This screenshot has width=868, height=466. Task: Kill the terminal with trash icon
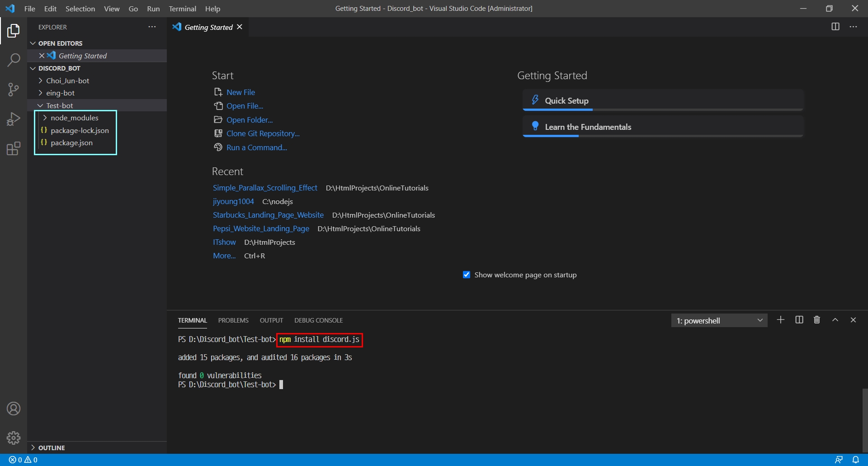click(x=817, y=320)
